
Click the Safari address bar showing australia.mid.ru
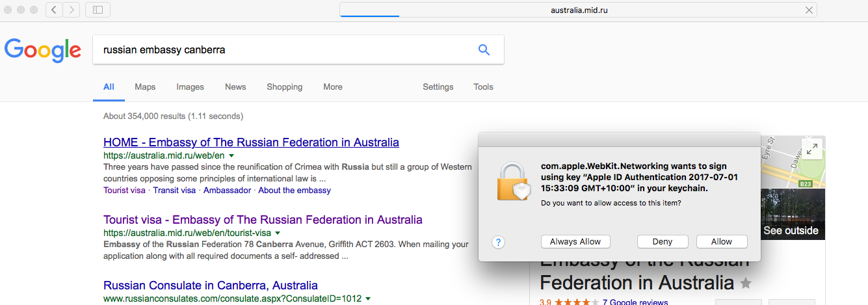pyautogui.click(x=578, y=10)
